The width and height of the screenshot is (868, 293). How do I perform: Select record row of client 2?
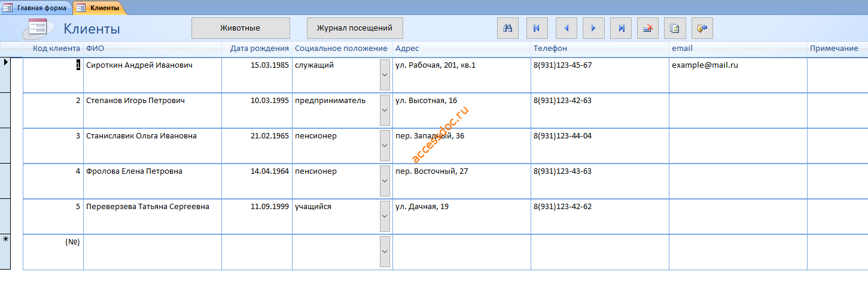(x=5, y=110)
